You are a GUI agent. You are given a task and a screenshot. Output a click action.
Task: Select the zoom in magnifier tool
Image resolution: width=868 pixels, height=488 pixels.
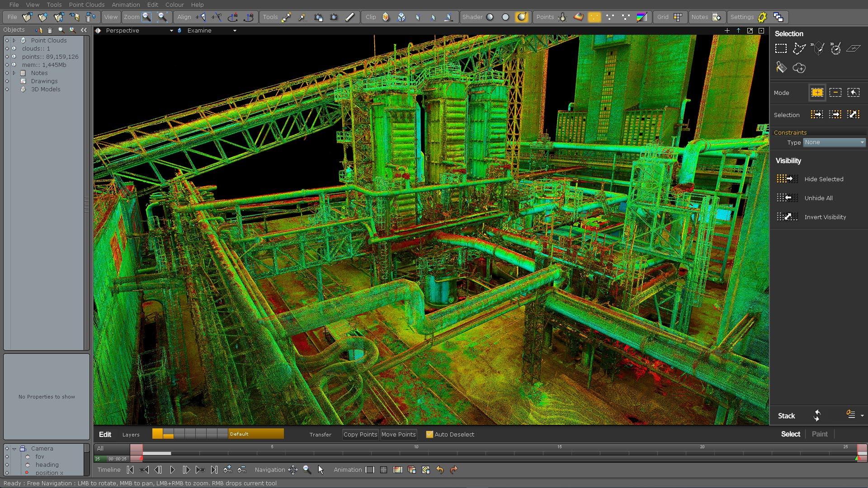click(146, 17)
